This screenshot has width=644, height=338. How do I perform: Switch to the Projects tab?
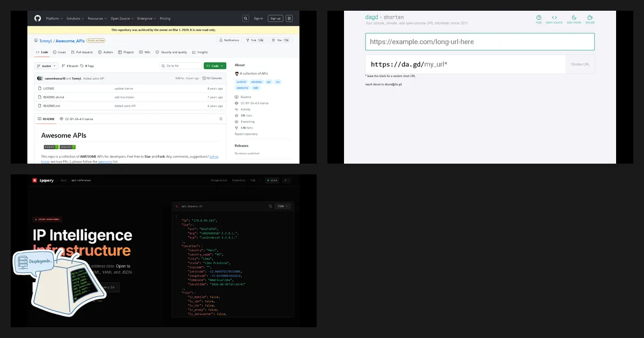click(x=127, y=52)
